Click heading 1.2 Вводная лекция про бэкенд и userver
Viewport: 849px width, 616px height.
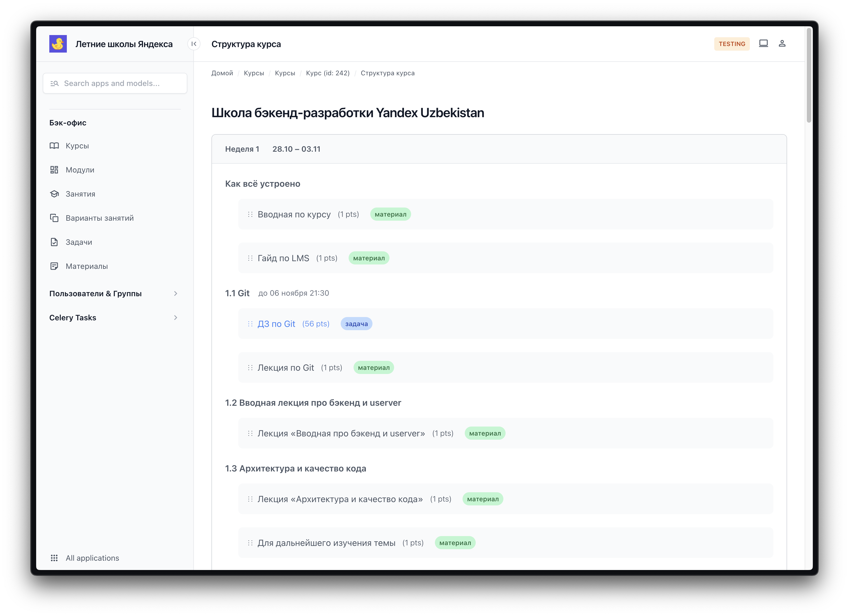[x=313, y=403]
